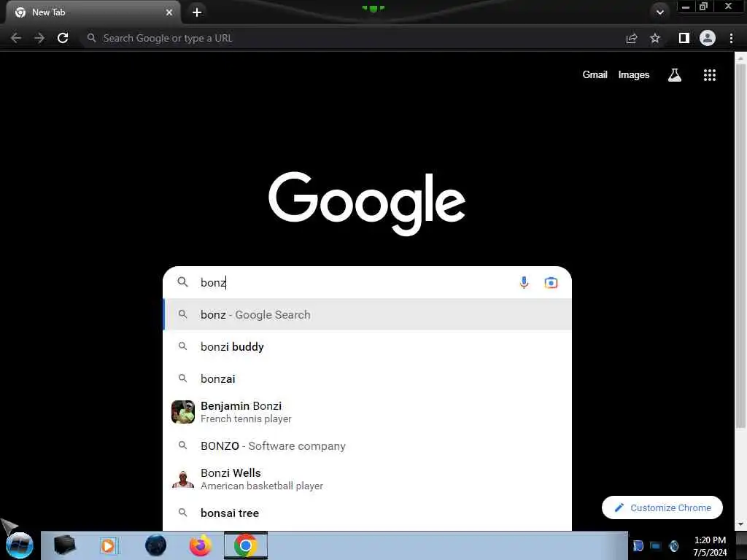Expand the tab search chevron
747x560 pixels.
pyautogui.click(x=659, y=12)
